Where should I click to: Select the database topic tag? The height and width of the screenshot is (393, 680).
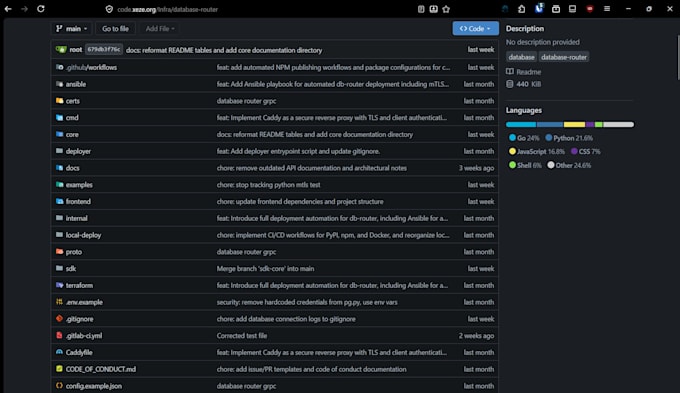pyautogui.click(x=521, y=57)
